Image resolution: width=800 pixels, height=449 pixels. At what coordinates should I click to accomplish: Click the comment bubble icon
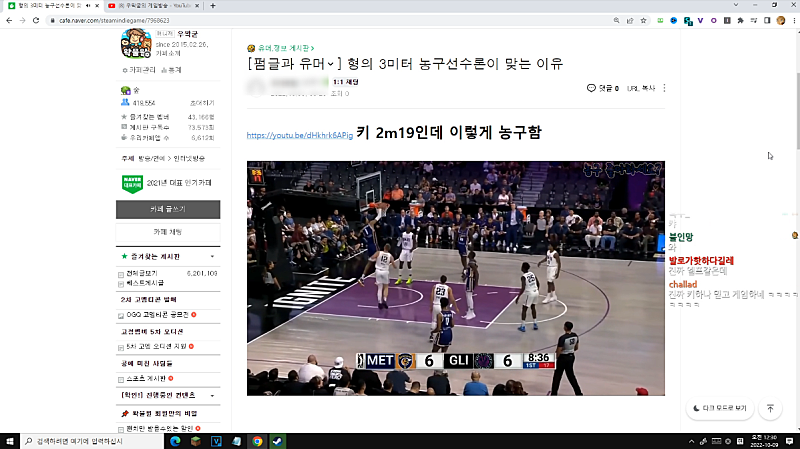tap(591, 88)
